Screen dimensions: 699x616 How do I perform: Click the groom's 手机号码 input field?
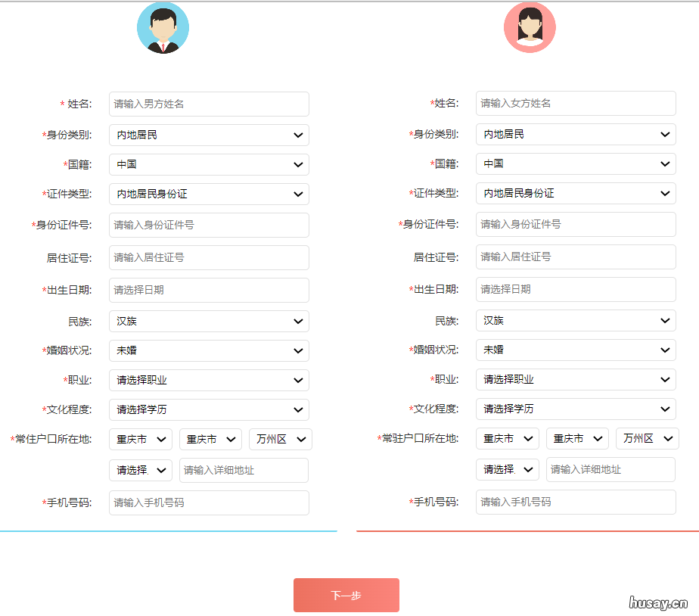coord(209,502)
